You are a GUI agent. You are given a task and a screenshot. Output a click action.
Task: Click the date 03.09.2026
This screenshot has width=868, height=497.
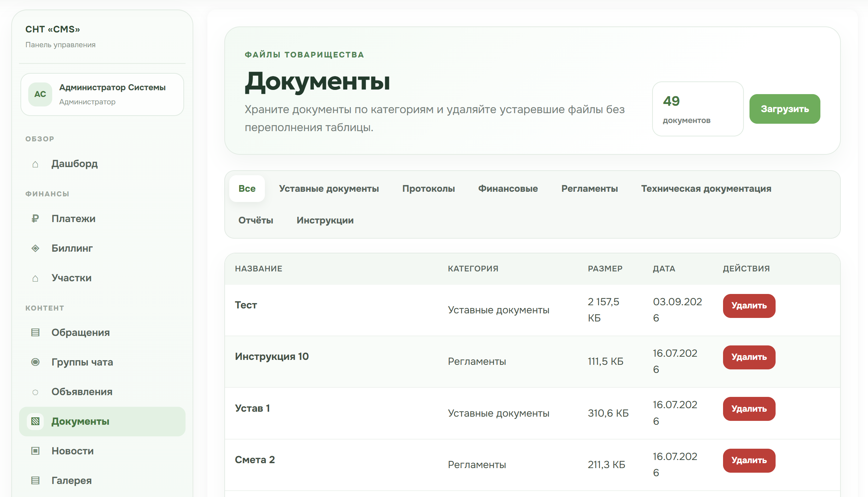[x=678, y=310]
